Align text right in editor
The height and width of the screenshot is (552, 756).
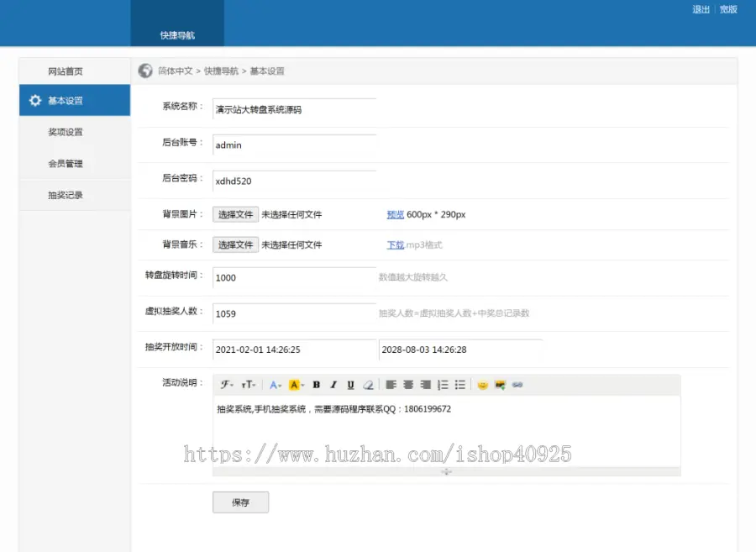(425, 385)
